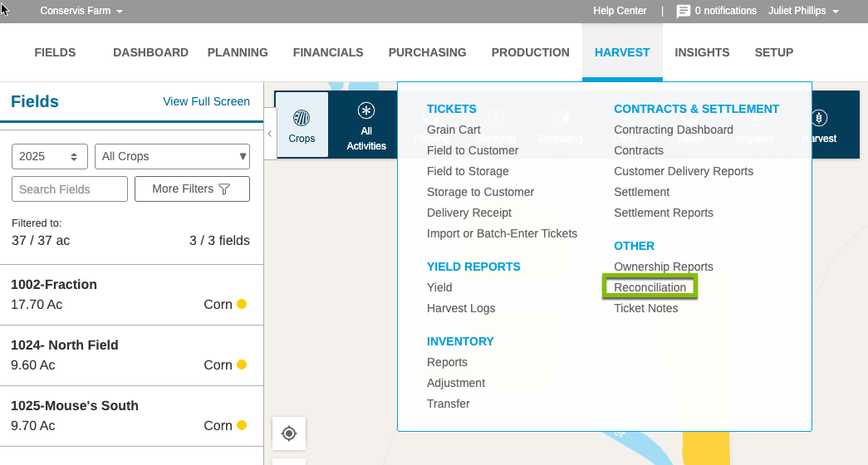Viewport: 868px width, 465px height.
Task: Open the notifications chat icon
Action: (x=684, y=12)
